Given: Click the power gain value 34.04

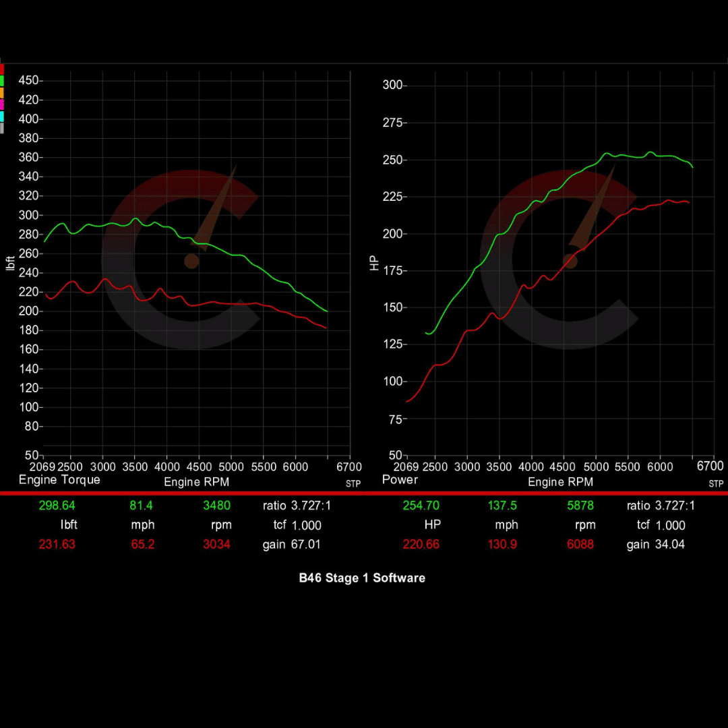Looking at the screenshot, I should [669, 544].
